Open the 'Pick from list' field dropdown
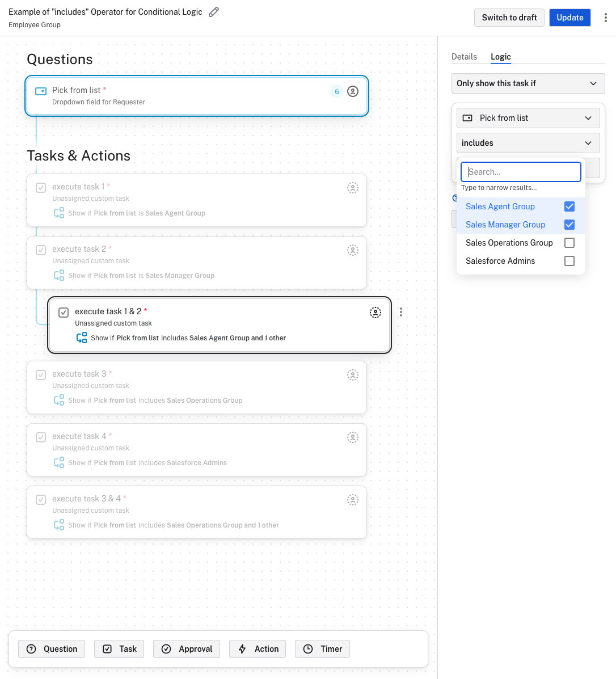616x679 pixels. coord(528,118)
